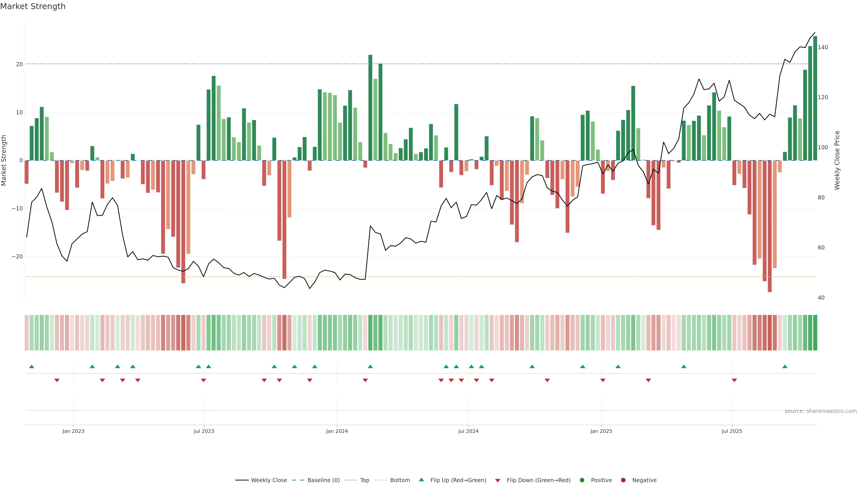Click the sharemaestro.com source text

click(x=821, y=411)
